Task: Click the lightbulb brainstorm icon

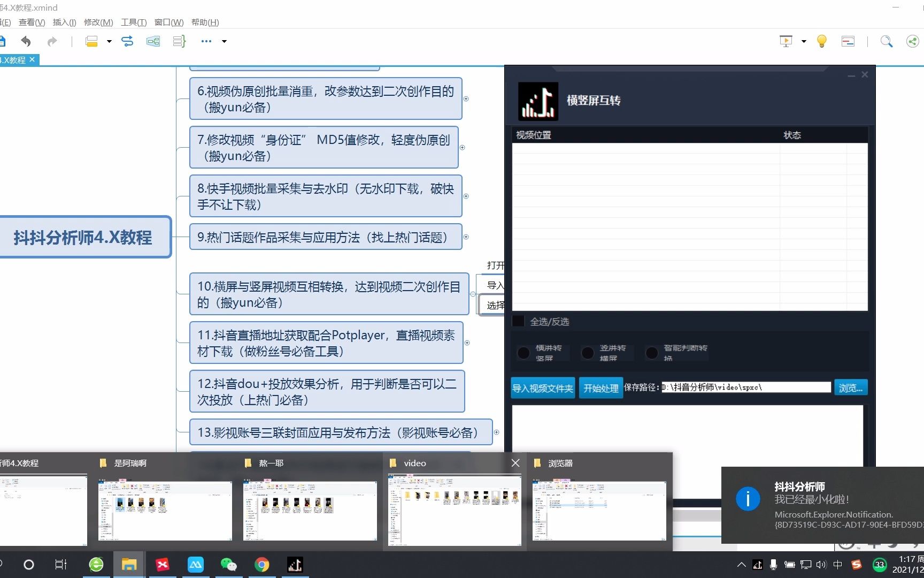Action: pyautogui.click(x=822, y=41)
